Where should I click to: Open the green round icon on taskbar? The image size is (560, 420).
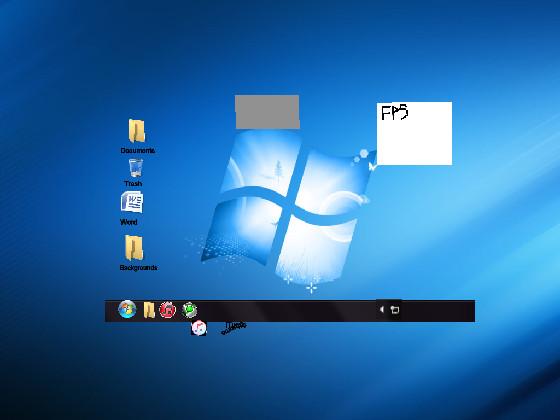pyautogui.click(x=189, y=310)
